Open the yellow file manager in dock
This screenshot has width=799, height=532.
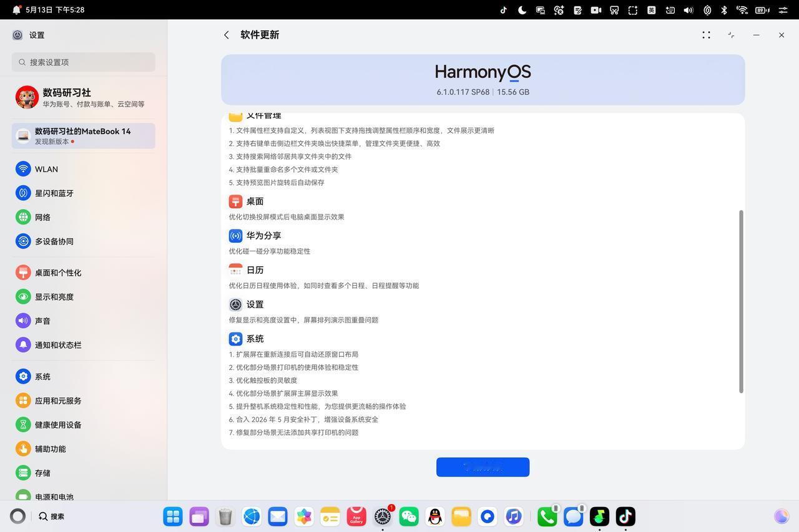[x=461, y=516]
